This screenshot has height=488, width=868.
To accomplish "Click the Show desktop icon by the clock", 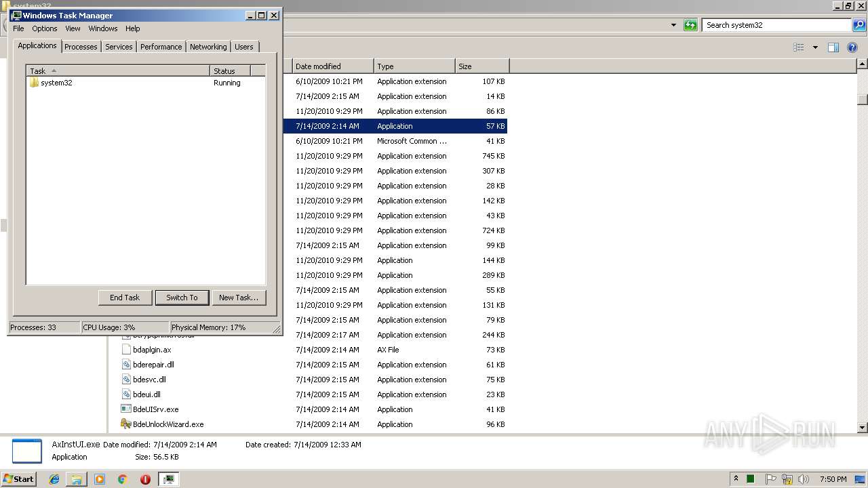I will [x=860, y=479].
